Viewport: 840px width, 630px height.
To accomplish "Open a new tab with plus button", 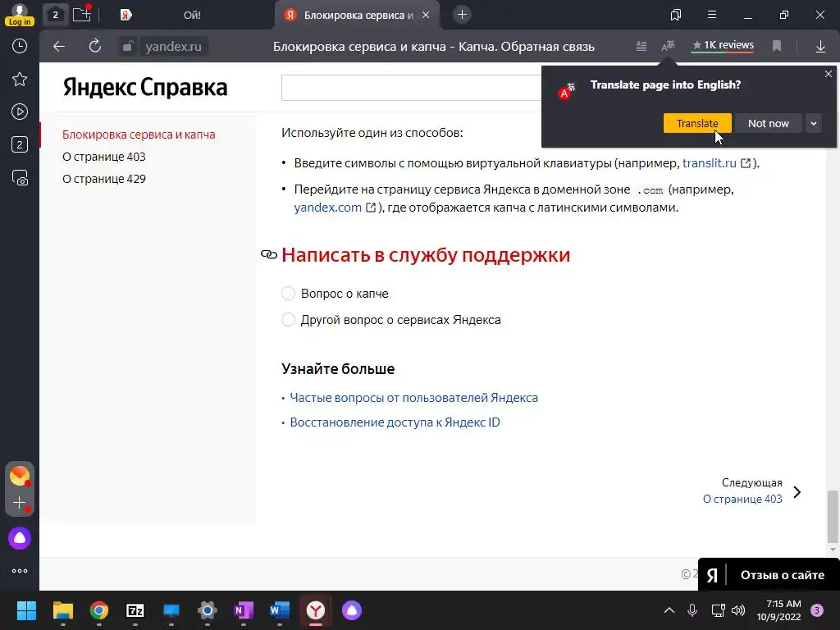I will tap(463, 15).
